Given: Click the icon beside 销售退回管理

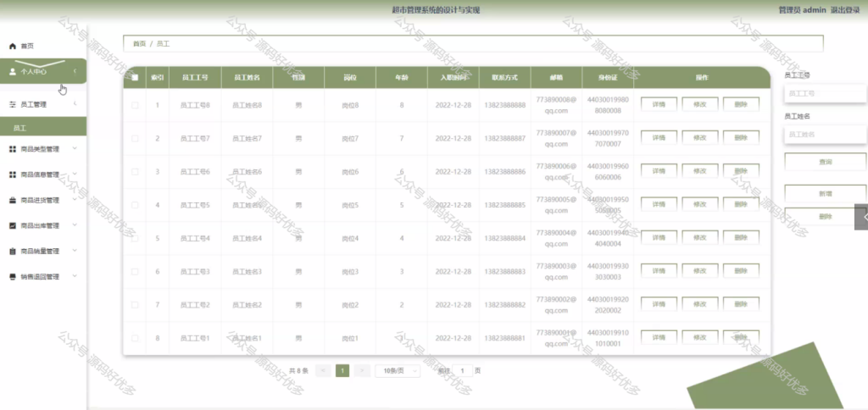Looking at the screenshot, I should (13, 277).
